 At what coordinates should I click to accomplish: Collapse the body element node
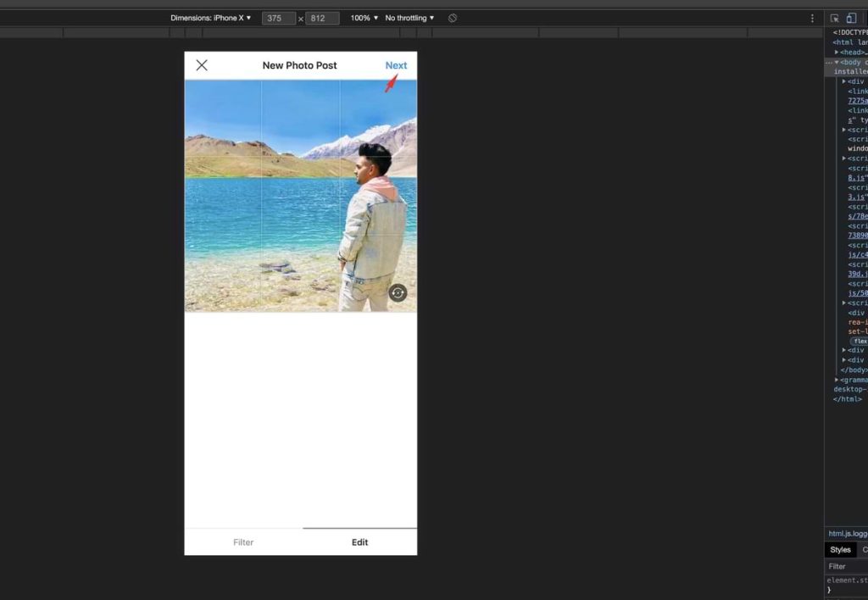point(837,62)
